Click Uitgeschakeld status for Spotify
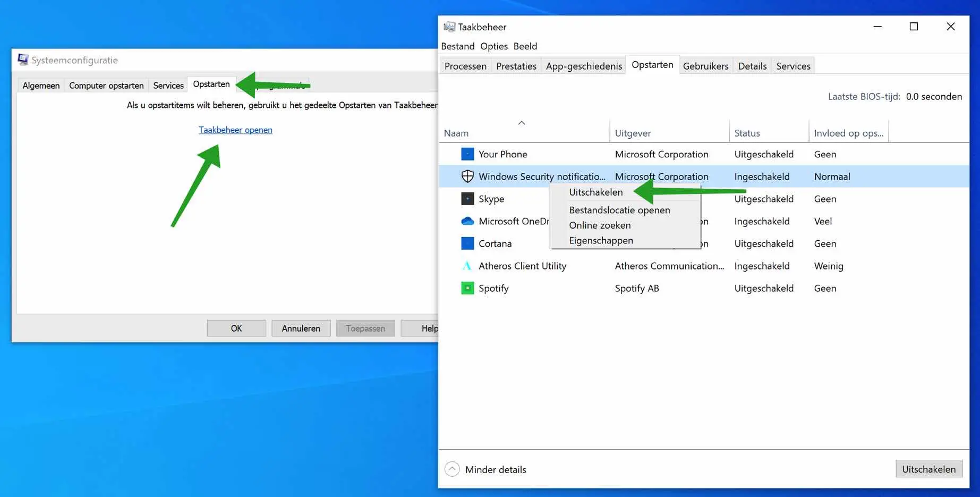 764,288
